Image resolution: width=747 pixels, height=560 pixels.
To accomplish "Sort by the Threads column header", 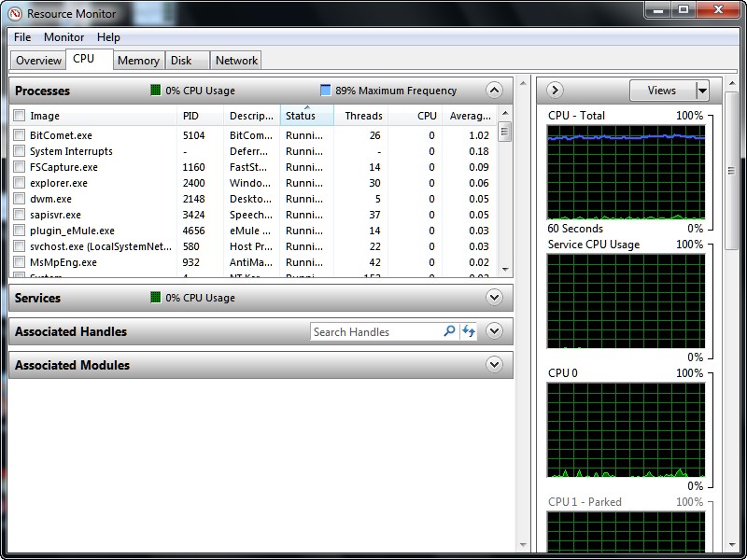I will (x=361, y=116).
